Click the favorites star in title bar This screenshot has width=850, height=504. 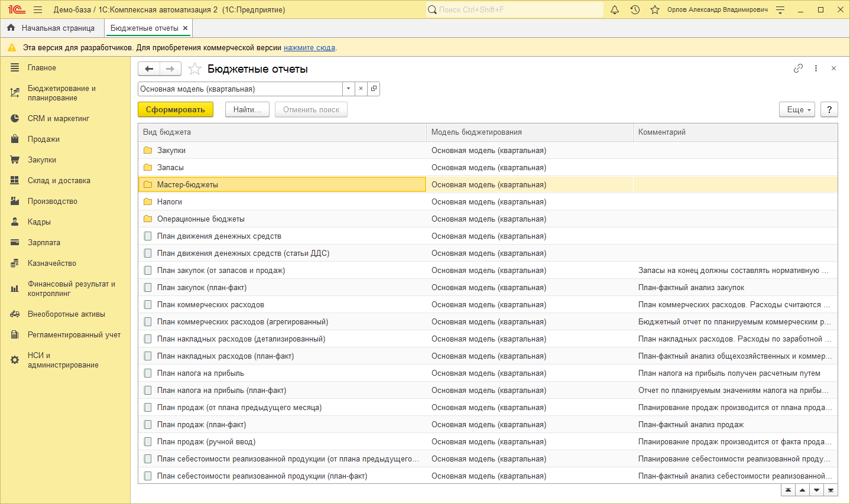(x=655, y=9)
